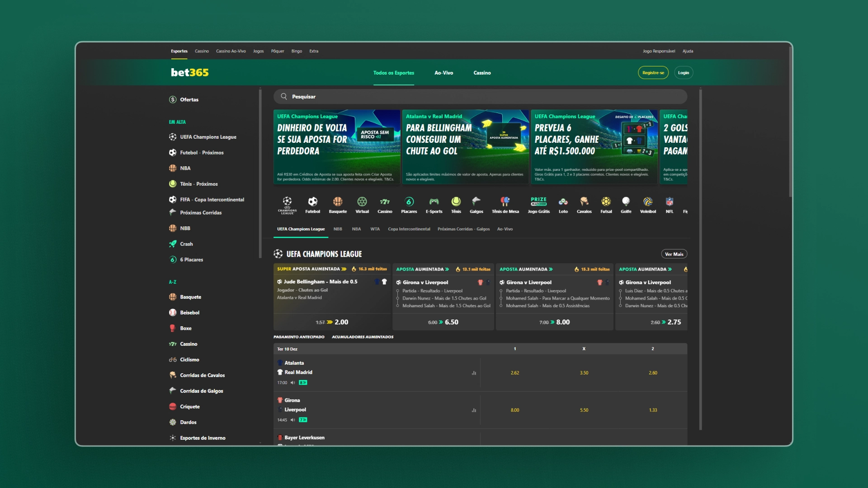The image size is (868, 488).
Task: Click the Galgos racing icon
Action: pos(477,202)
